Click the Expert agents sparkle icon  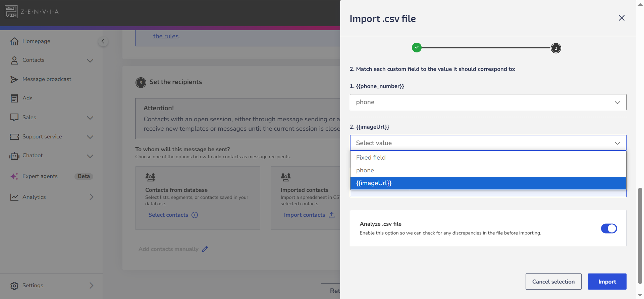(x=14, y=176)
